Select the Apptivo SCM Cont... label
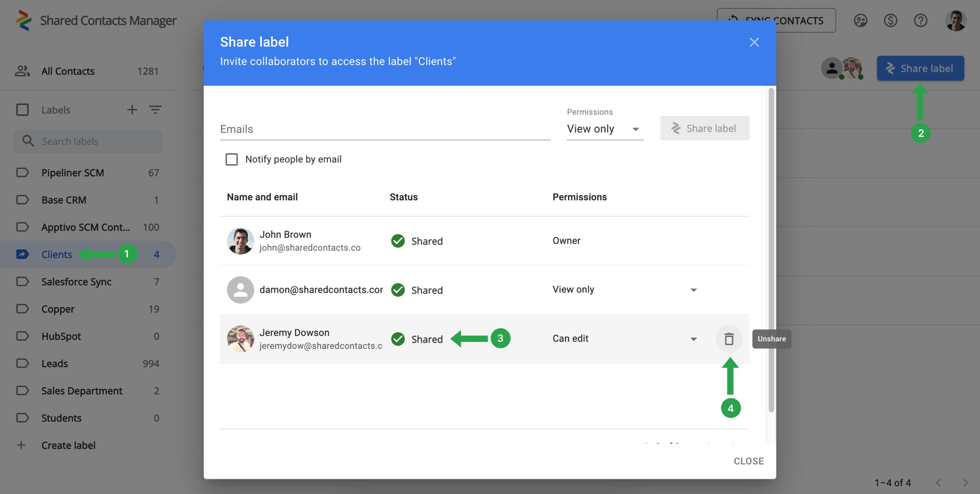Image resolution: width=980 pixels, height=494 pixels. pyautogui.click(x=88, y=227)
